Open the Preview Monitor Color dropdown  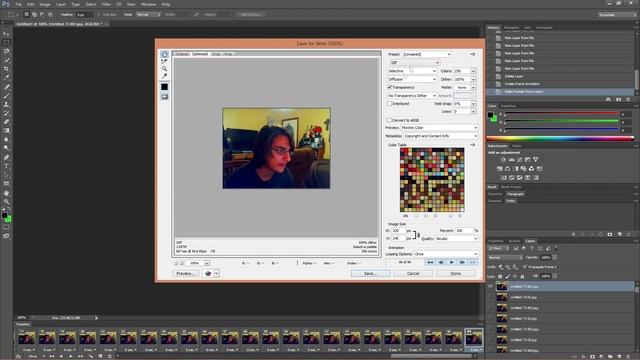439,128
